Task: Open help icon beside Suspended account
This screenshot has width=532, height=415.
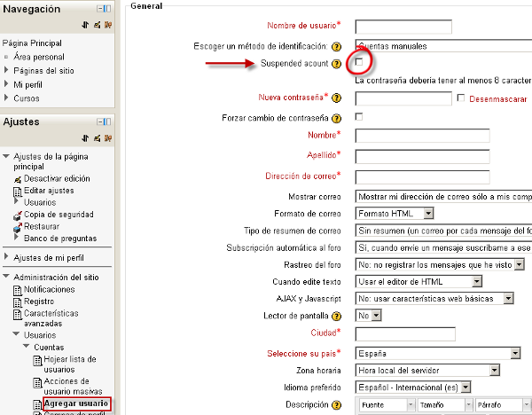Action: click(336, 64)
